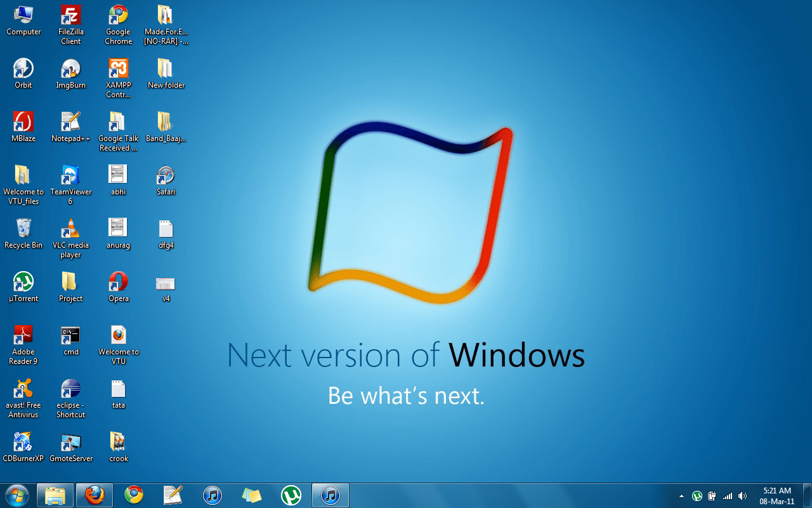Select the TeamViewer 6 shortcut

[x=70, y=185]
